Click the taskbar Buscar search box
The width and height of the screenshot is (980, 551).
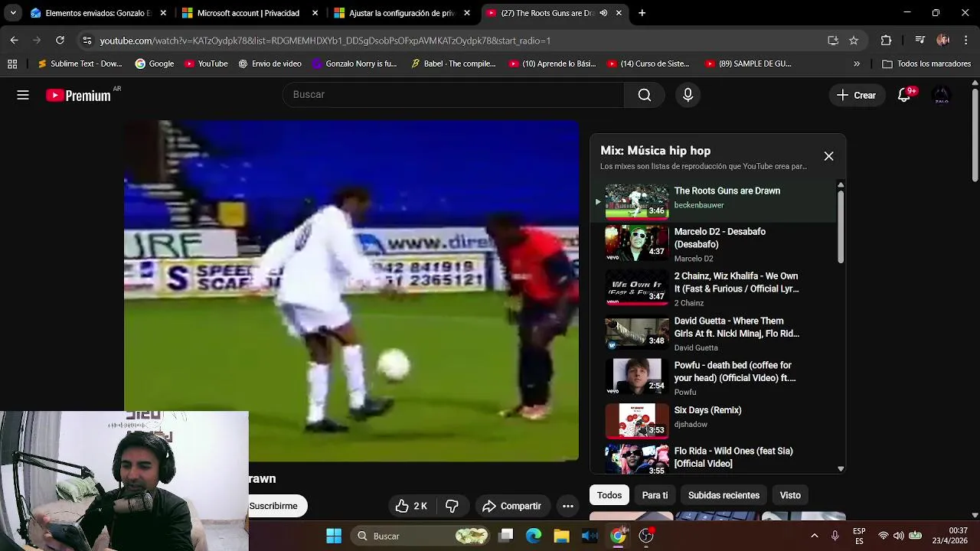(x=421, y=536)
